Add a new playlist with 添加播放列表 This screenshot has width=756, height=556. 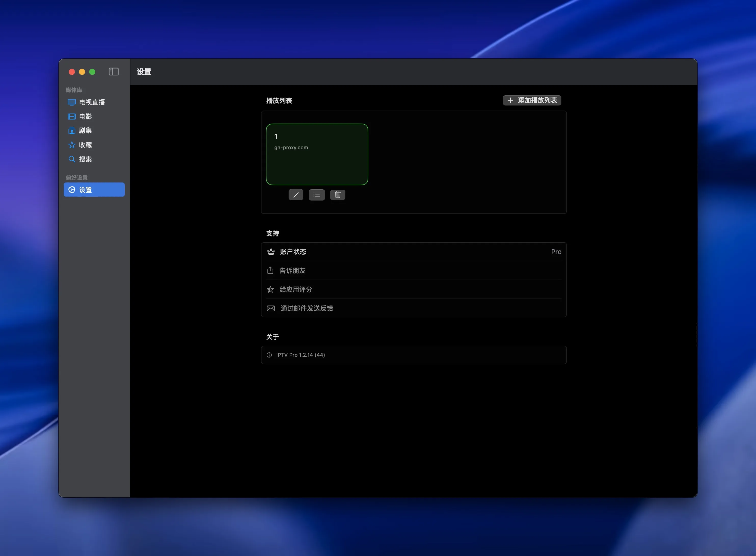click(x=532, y=100)
